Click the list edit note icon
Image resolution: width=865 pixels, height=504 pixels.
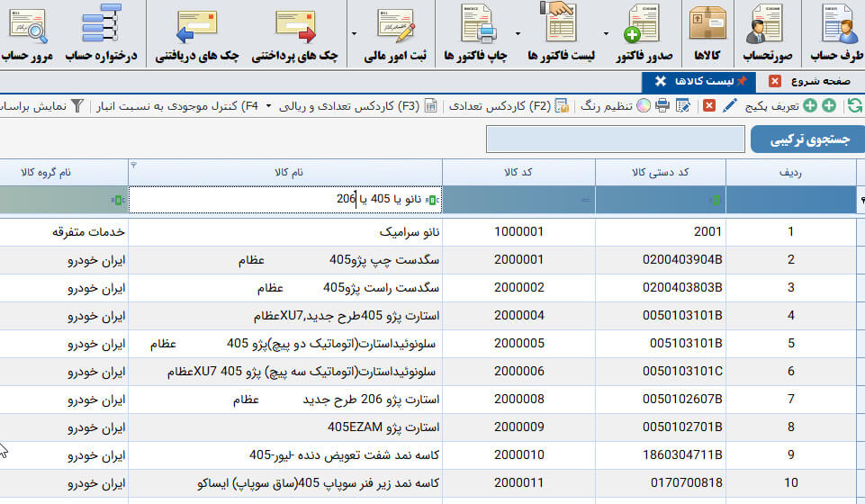point(683,105)
